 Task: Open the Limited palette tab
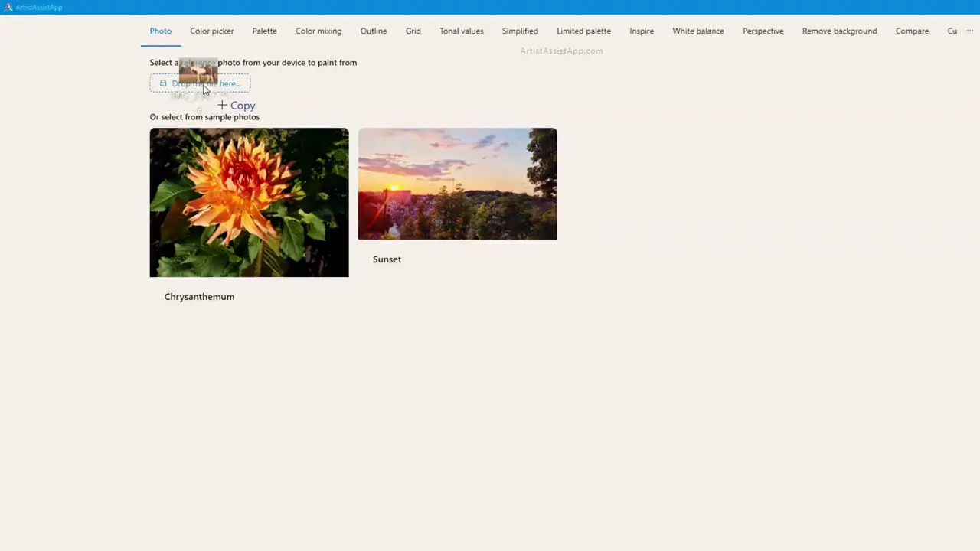point(583,31)
